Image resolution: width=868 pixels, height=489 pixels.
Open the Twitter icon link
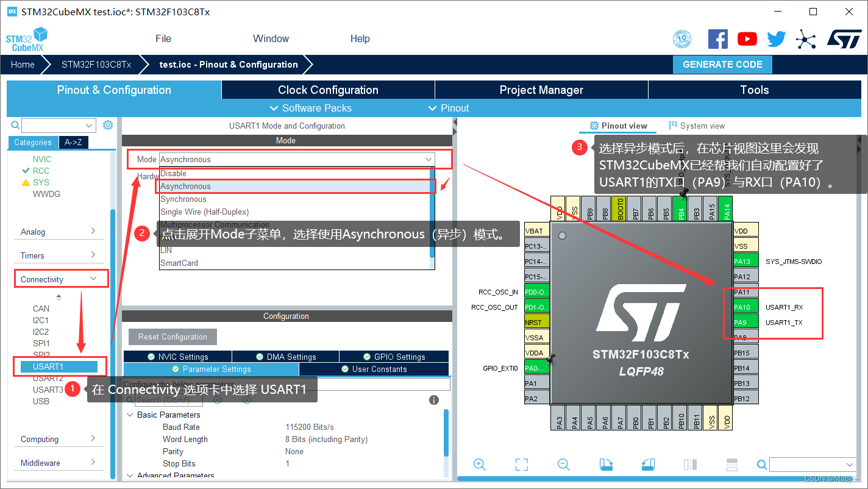point(777,39)
